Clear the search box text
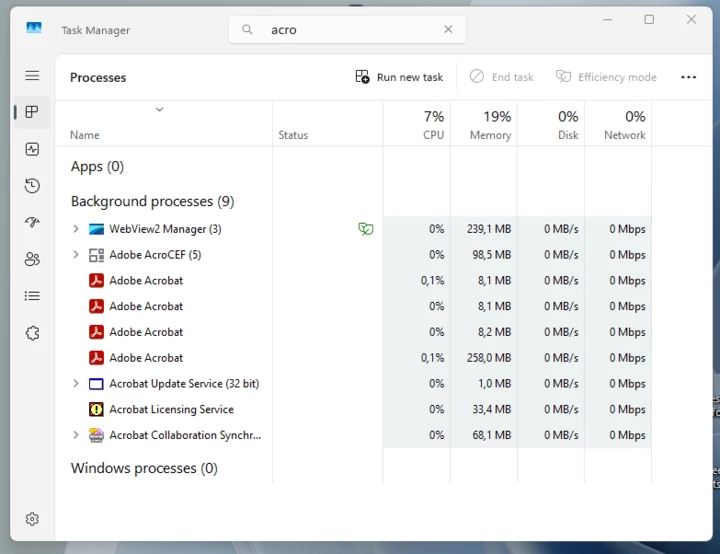 click(449, 29)
